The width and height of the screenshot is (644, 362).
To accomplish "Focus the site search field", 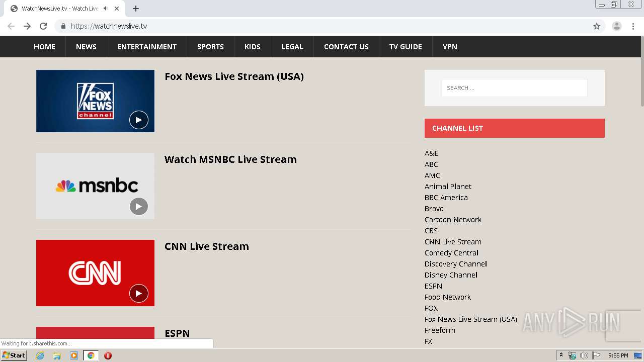I will pyautogui.click(x=514, y=88).
